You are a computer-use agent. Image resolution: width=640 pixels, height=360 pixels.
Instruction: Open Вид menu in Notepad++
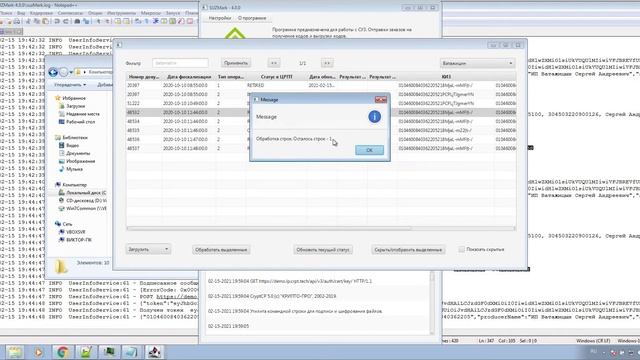click(x=20, y=13)
